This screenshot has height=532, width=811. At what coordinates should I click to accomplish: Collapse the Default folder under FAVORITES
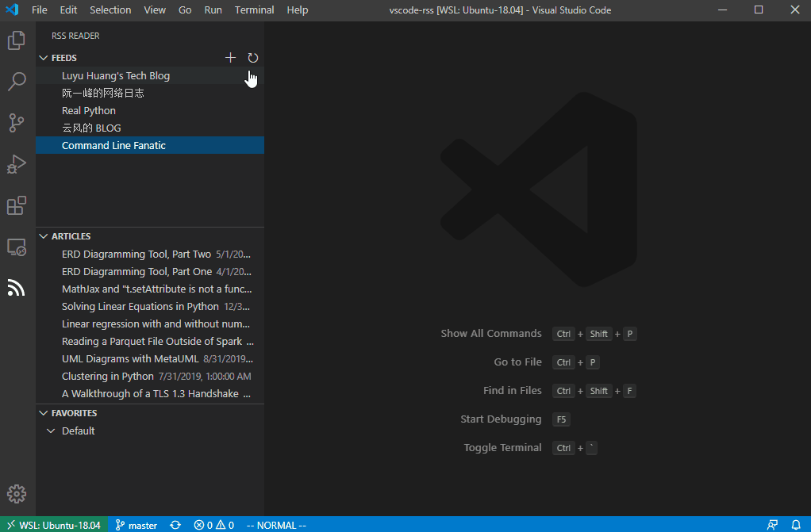coord(51,431)
